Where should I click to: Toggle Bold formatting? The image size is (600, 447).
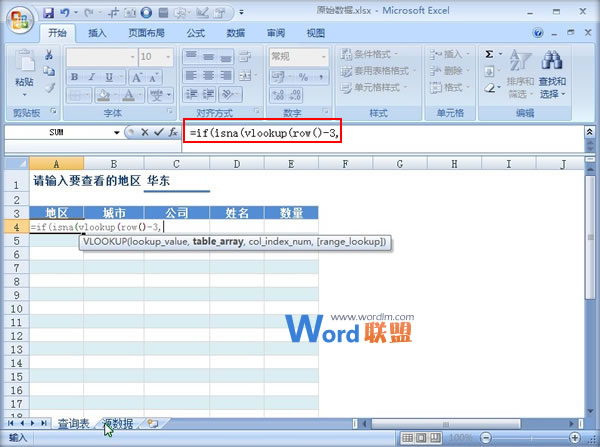[75, 77]
